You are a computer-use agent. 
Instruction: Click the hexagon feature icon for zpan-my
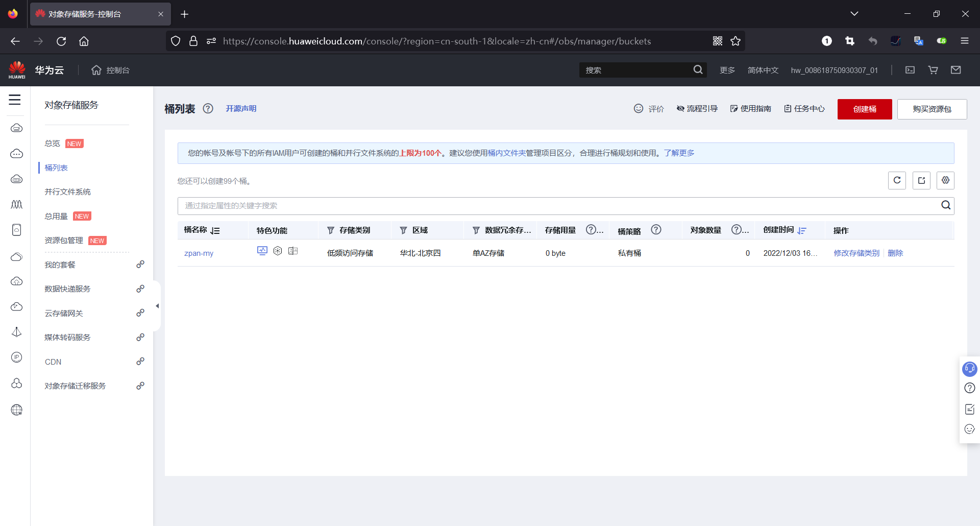[x=278, y=251]
